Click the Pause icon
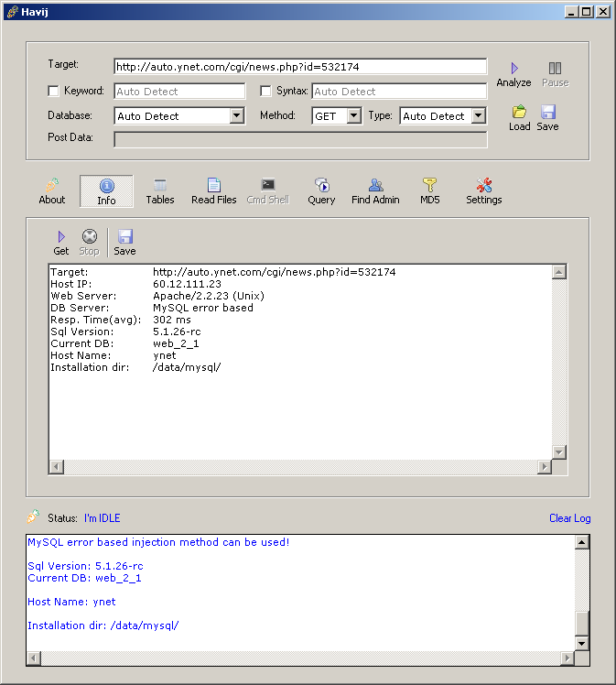The width and height of the screenshot is (616, 685). [x=555, y=68]
